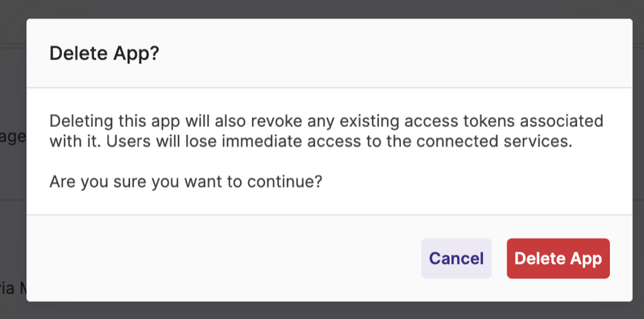Click the dimmed backdrop above the dialog
Screen dimensions: 644x319
[x=322, y=8]
